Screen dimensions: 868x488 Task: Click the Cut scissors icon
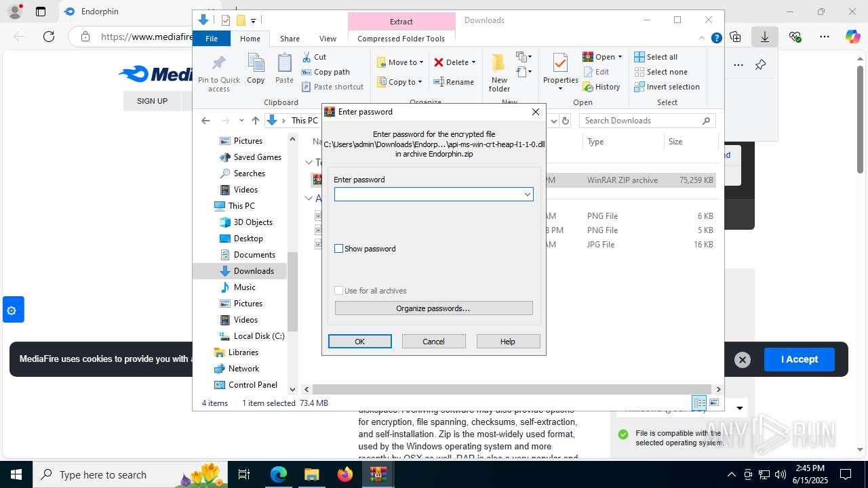pyautogui.click(x=307, y=57)
